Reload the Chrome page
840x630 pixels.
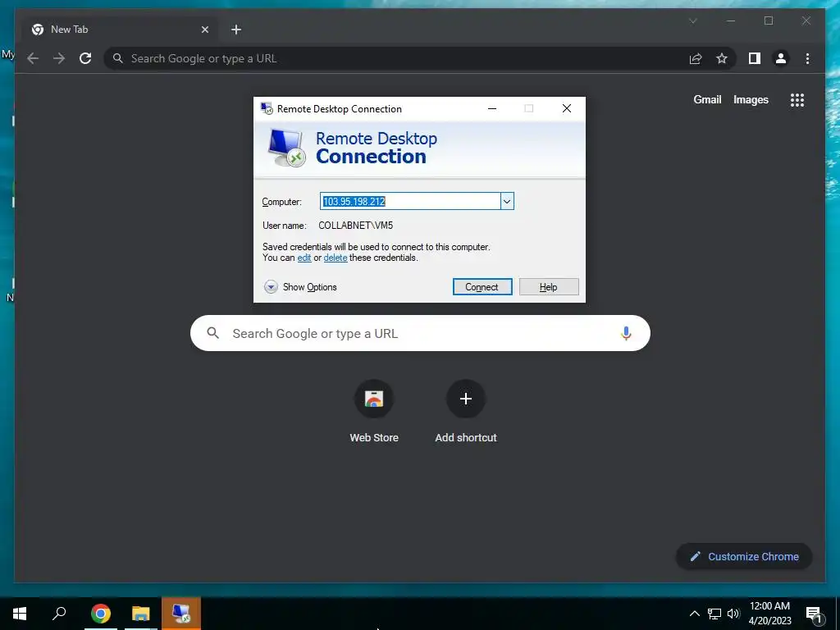coord(85,58)
